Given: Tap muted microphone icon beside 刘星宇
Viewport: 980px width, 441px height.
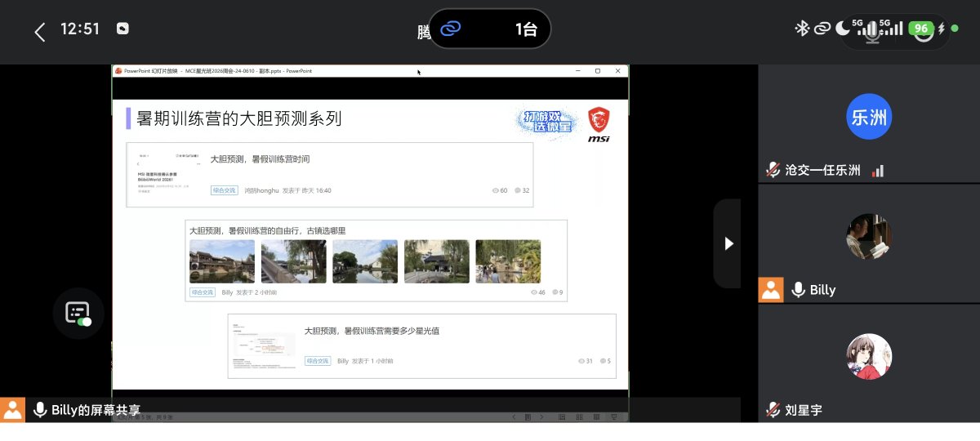Looking at the screenshot, I should (773, 410).
